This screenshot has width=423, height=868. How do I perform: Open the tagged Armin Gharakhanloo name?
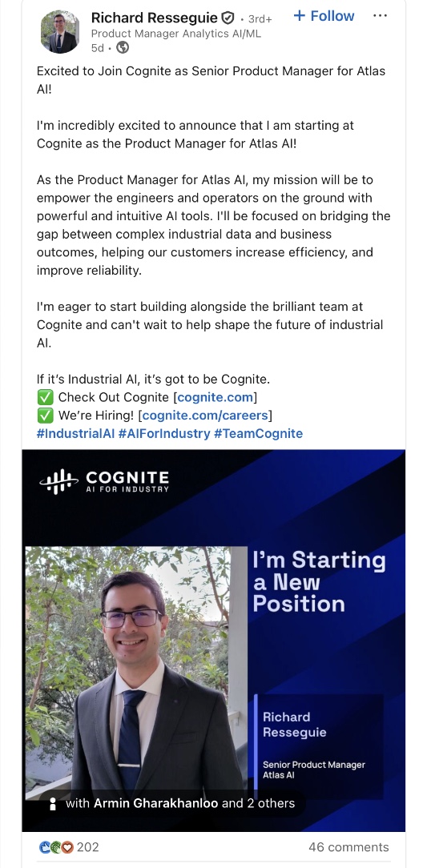tap(155, 803)
